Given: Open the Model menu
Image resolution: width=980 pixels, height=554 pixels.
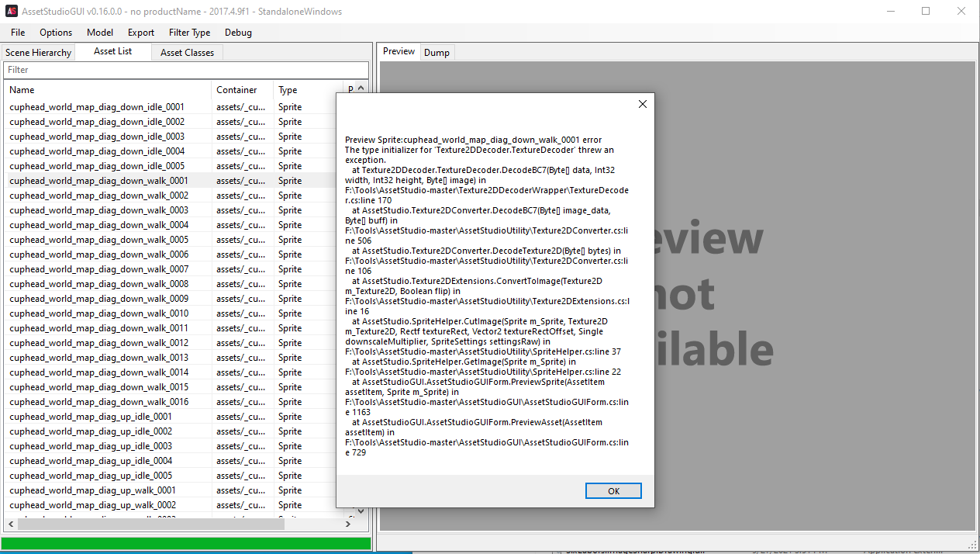Looking at the screenshot, I should click(100, 33).
